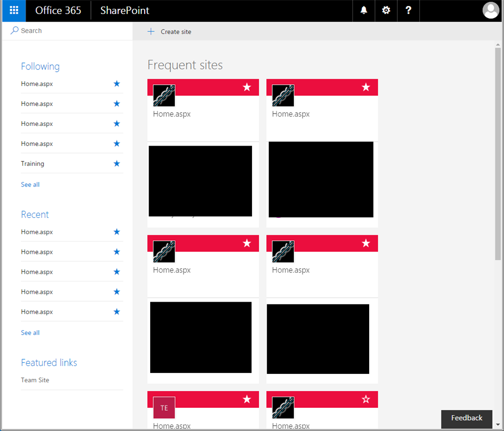Click the scrollbar up arrow
The width and height of the screenshot is (504, 431).
tap(498, 44)
